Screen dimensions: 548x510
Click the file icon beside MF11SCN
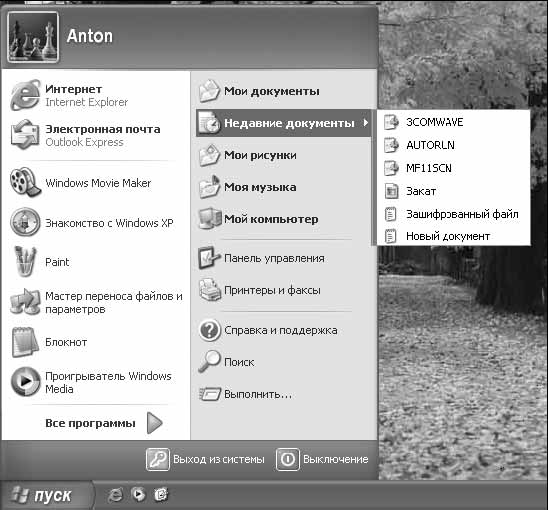coord(391,168)
